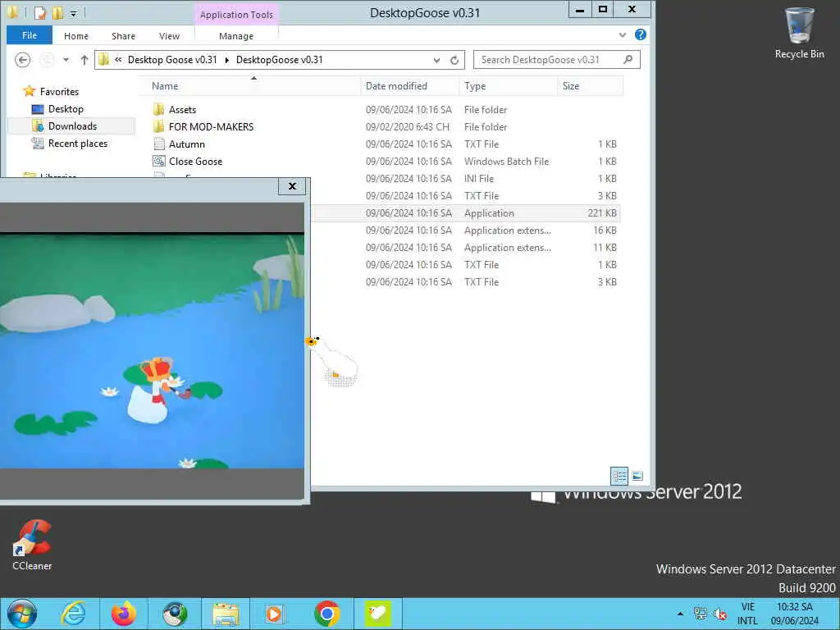This screenshot has width=840, height=630.
Task: Switch to the View ribbon tab
Action: click(169, 36)
